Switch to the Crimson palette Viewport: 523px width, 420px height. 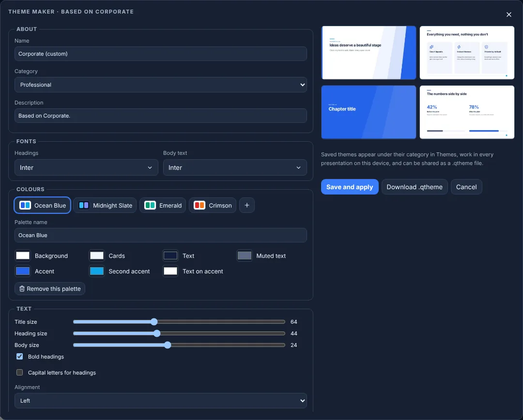(213, 205)
